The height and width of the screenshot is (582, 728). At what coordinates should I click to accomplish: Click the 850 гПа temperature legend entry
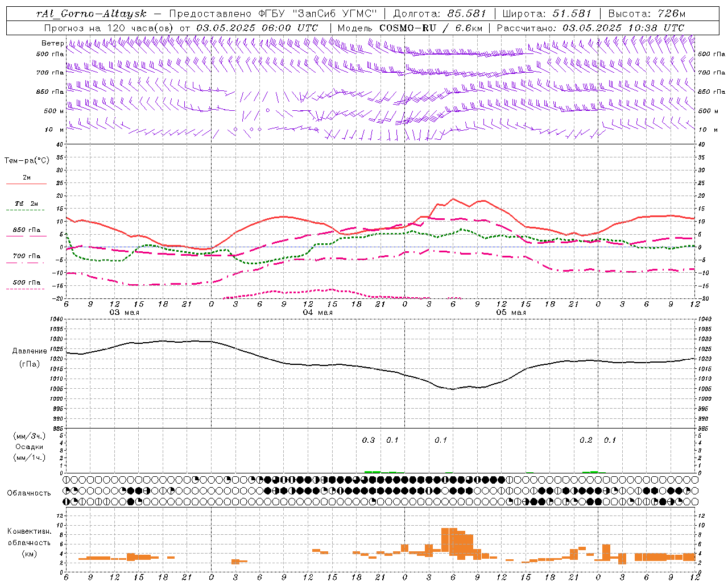click(x=27, y=230)
